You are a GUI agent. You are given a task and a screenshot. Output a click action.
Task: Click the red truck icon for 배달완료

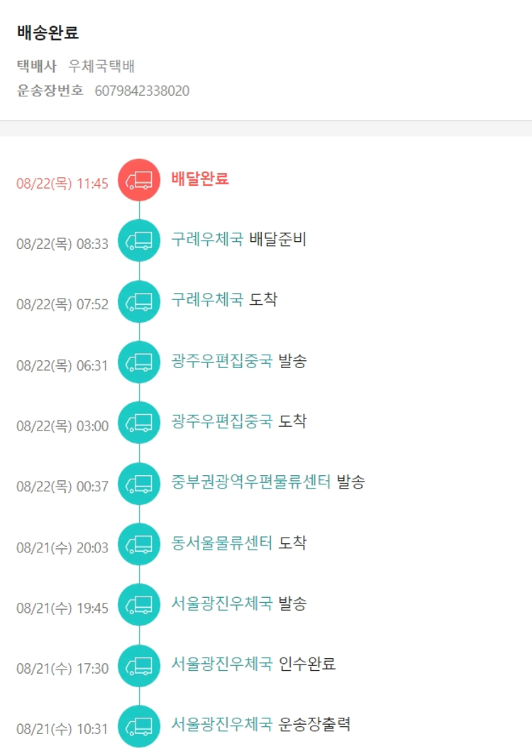pyautogui.click(x=139, y=180)
